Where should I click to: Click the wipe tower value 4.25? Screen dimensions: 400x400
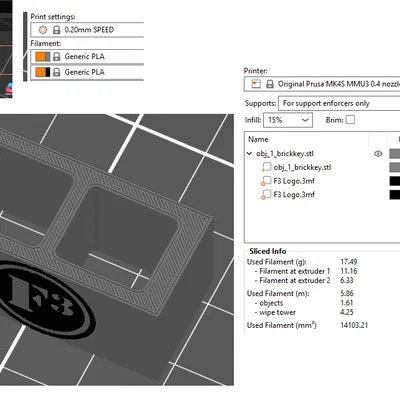pyautogui.click(x=347, y=312)
